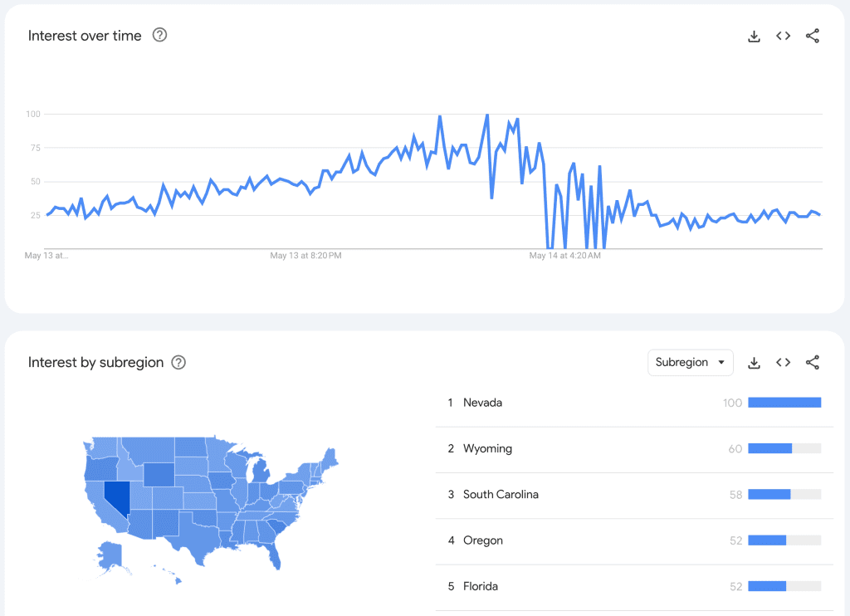
Task: Open the Subregion dropdown menu
Action: (690, 363)
